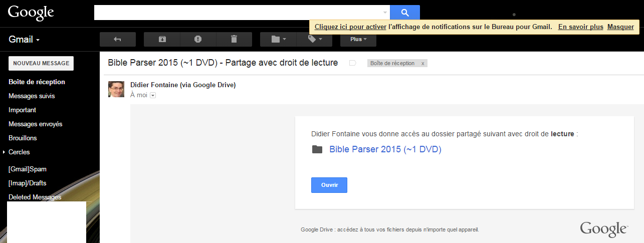
Task: Open the Plus dropdown menu
Action: tap(358, 39)
